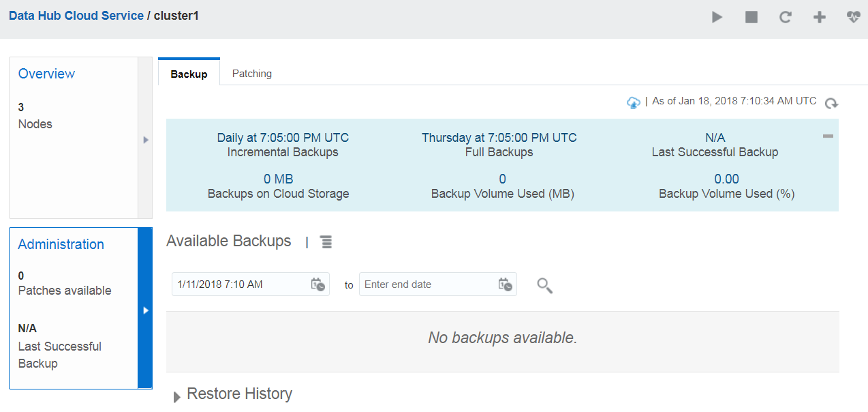Open the cluster health heartbeat icon
868x412 pixels.
point(854,17)
